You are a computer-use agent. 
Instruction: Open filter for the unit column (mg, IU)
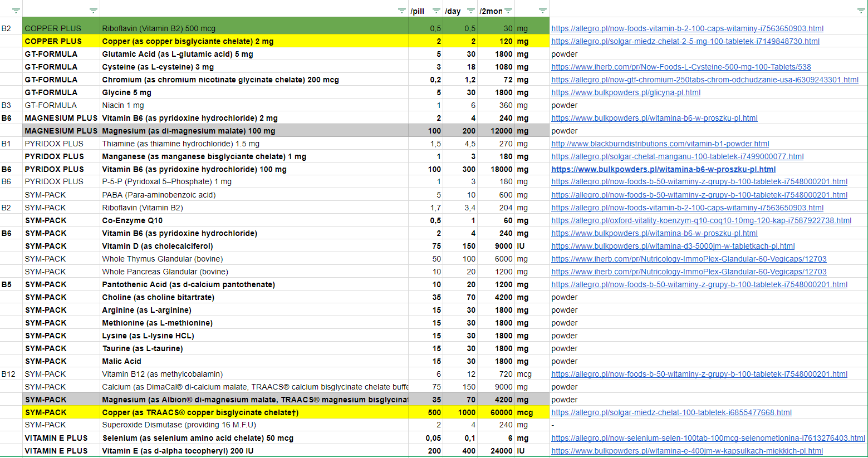(542, 11)
